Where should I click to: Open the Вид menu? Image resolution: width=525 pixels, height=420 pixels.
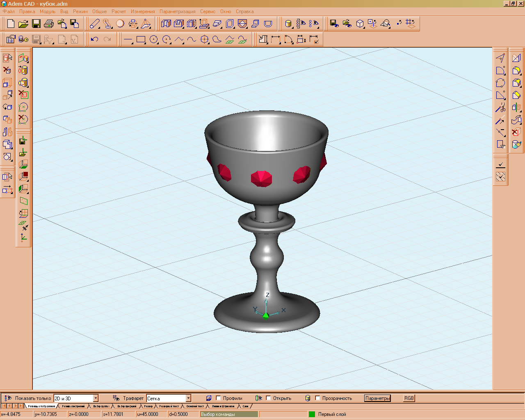pyautogui.click(x=64, y=11)
